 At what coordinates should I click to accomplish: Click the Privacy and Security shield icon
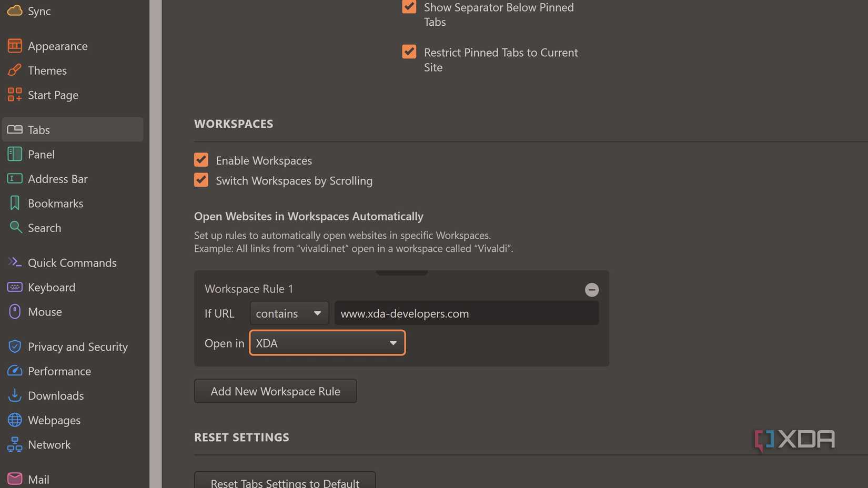(15, 346)
